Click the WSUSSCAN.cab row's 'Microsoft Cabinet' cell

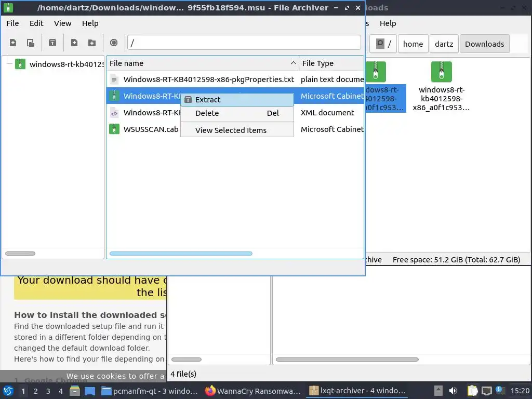332,129
